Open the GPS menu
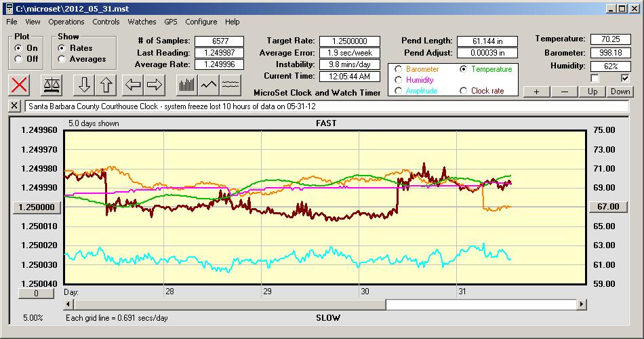 [171, 22]
